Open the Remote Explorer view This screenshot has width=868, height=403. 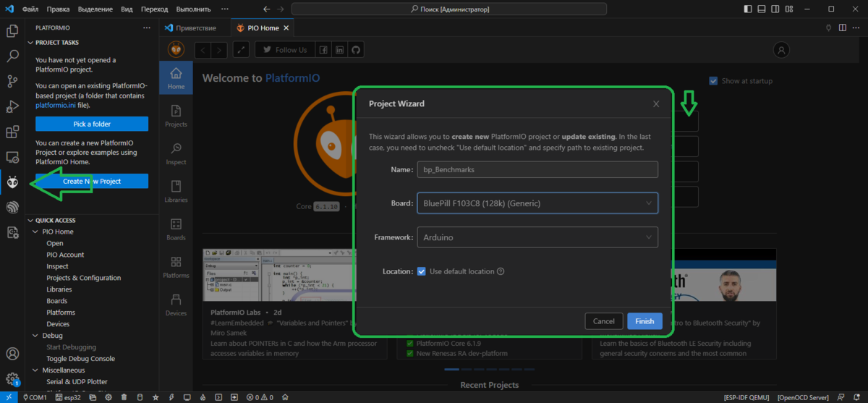(12, 157)
